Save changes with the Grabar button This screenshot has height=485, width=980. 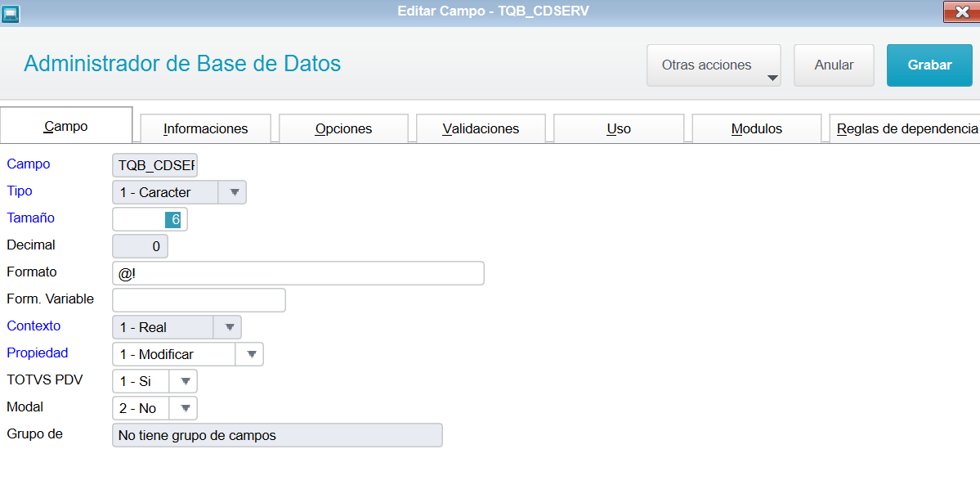point(929,65)
